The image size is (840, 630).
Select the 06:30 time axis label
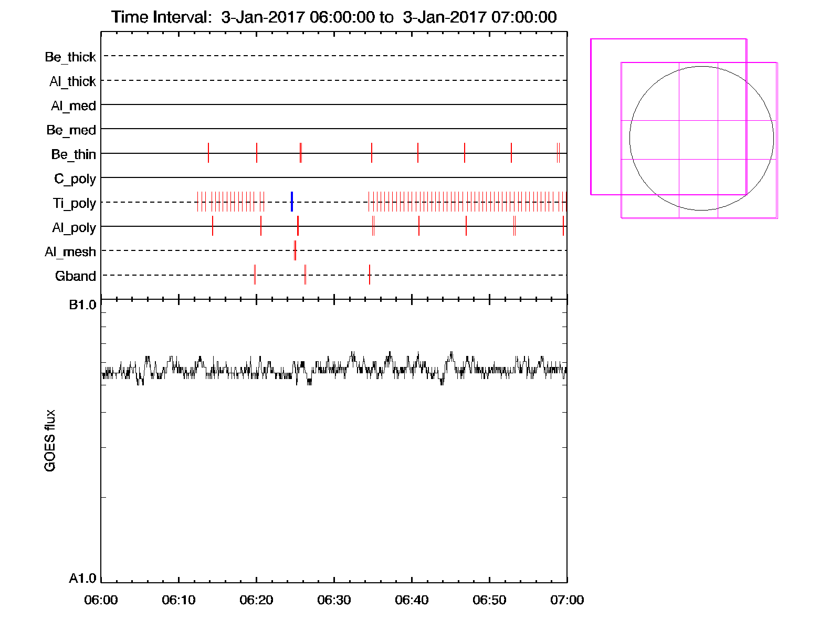tap(334, 600)
